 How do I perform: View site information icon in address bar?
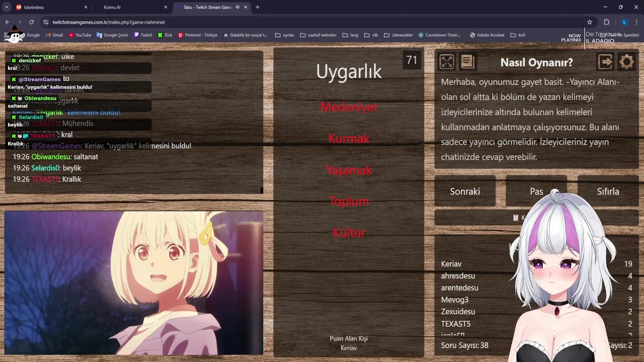46,22
